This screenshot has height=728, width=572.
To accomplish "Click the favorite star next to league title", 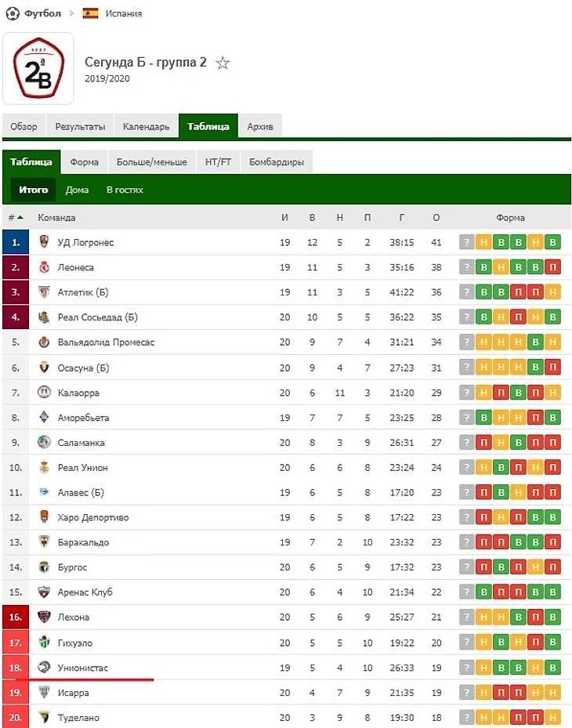I will pyautogui.click(x=223, y=63).
